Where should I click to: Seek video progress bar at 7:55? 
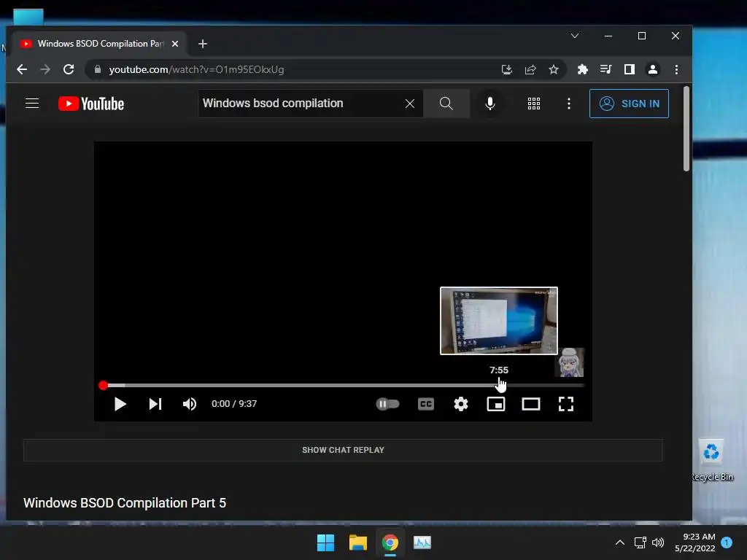[499, 385]
